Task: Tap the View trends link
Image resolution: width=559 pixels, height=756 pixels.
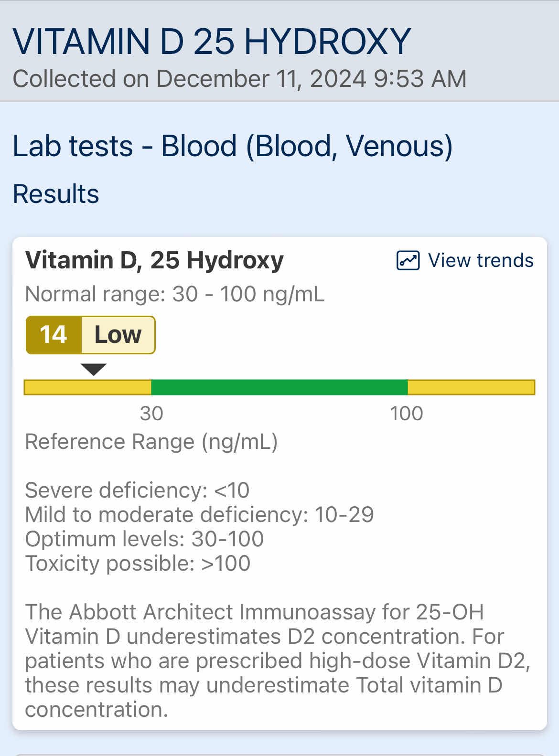Action: click(x=465, y=261)
